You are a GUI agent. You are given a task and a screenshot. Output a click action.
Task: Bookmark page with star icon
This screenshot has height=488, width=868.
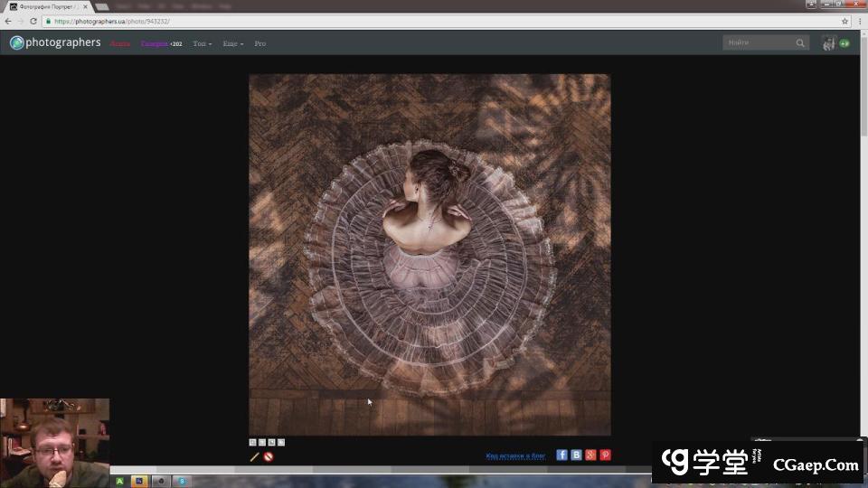(845, 21)
